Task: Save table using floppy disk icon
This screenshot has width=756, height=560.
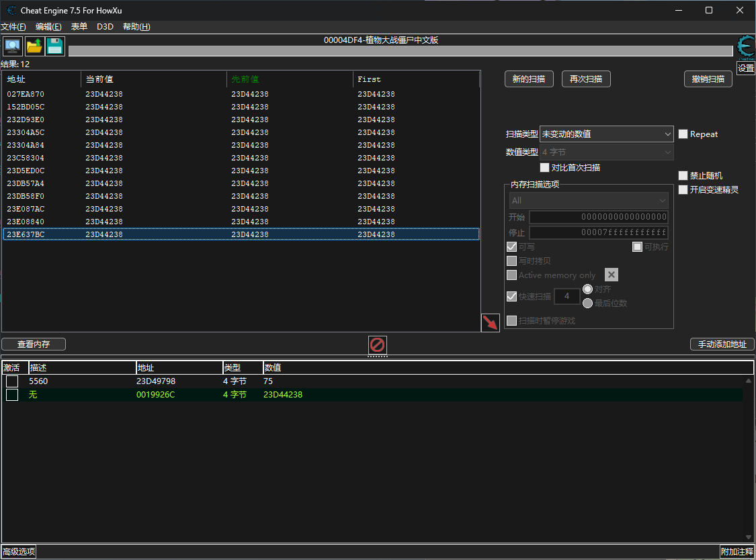Action: [54, 46]
